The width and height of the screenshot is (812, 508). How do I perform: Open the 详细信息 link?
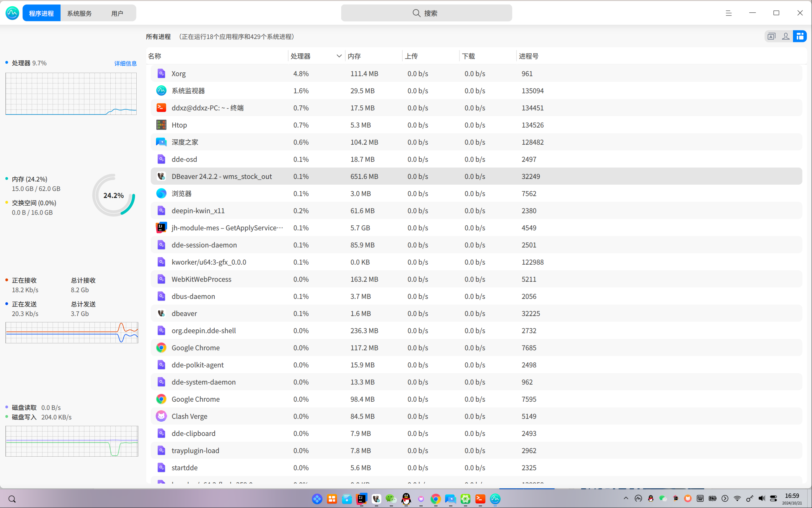[x=126, y=63]
